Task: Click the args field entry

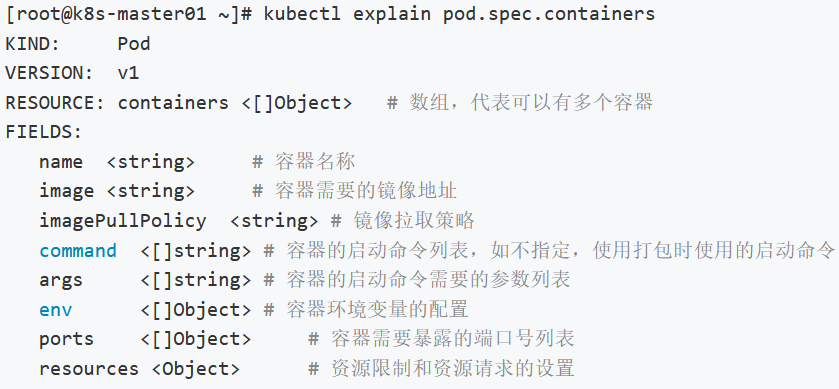Action: click(x=145, y=280)
